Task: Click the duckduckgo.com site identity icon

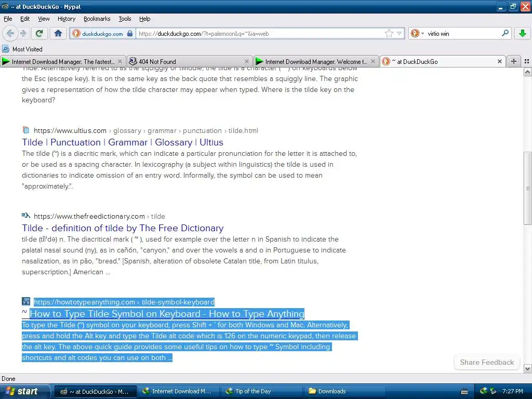Action: pos(76,34)
